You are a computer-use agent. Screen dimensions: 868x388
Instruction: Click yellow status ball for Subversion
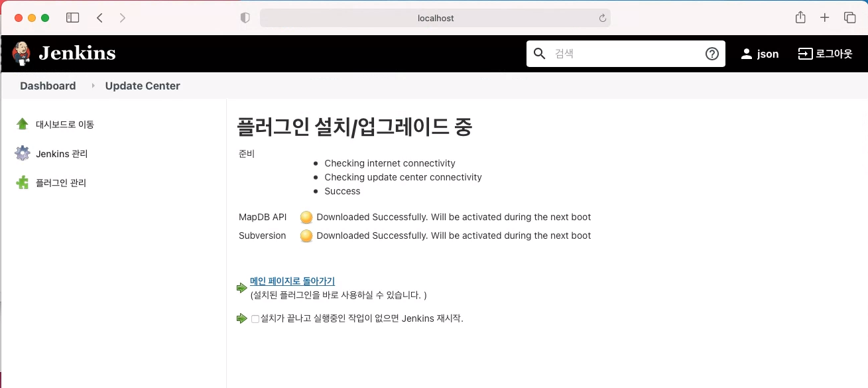pyautogui.click(x=306, y=235)
